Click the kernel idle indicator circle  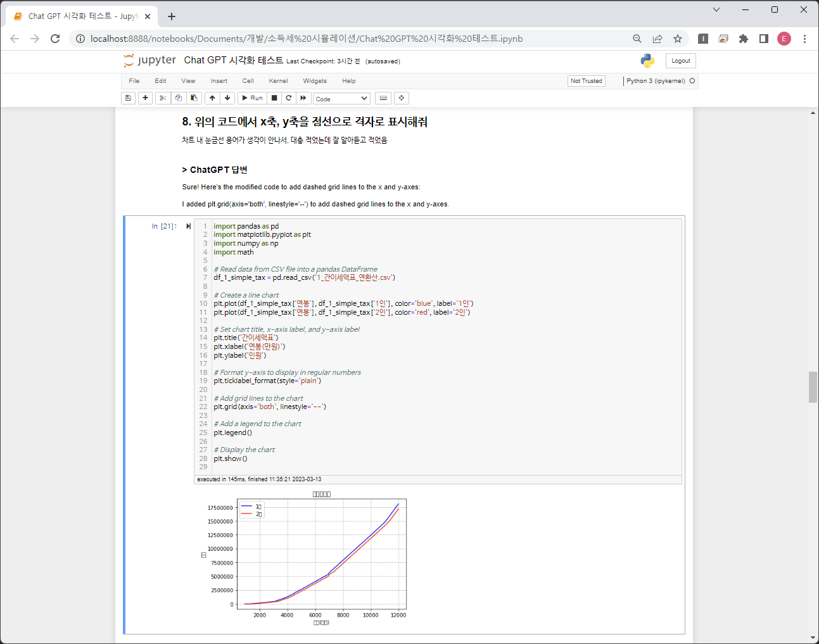point(692,81)
